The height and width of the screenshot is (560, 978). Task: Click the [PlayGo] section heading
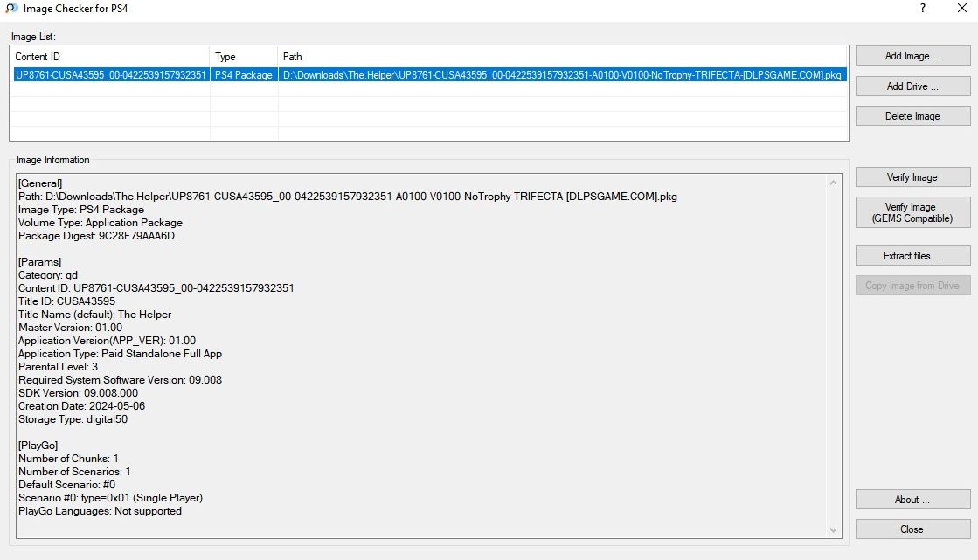(x=38, y=446)
